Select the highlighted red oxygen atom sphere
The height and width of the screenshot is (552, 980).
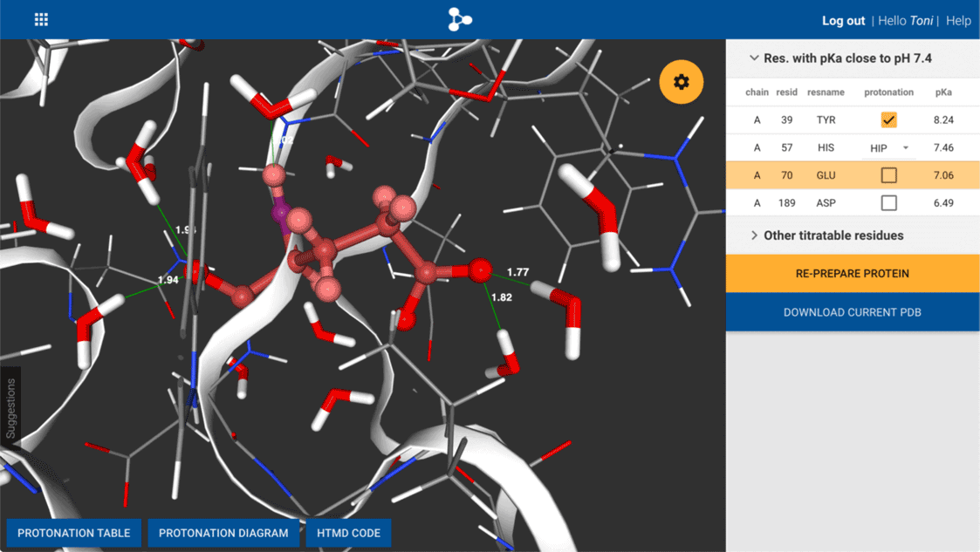tap(479, 270)
